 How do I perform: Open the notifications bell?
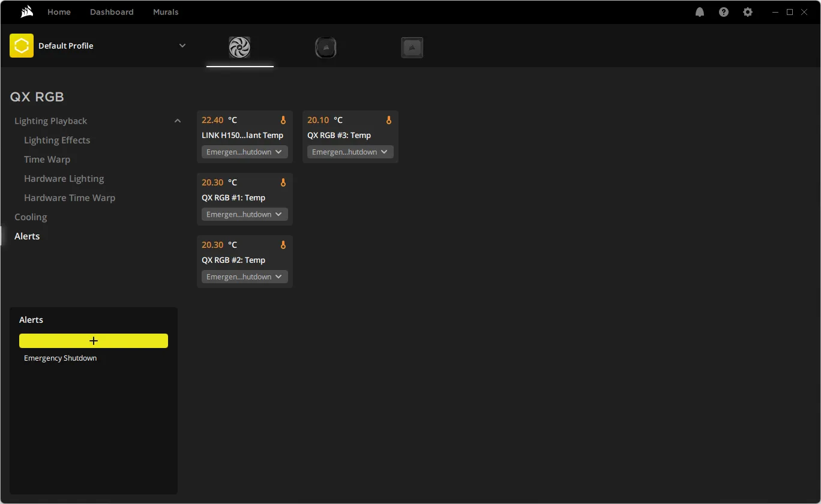click(700, 12)
